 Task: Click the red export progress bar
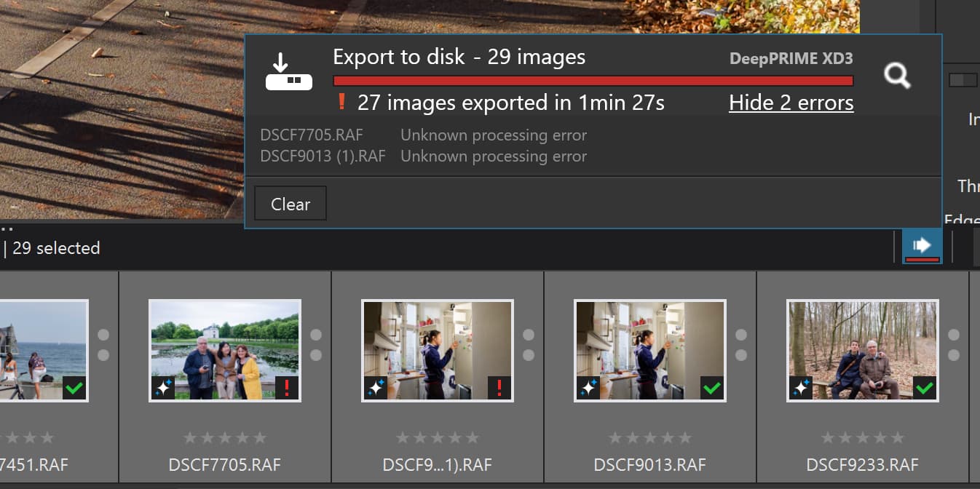coord(593,81)
